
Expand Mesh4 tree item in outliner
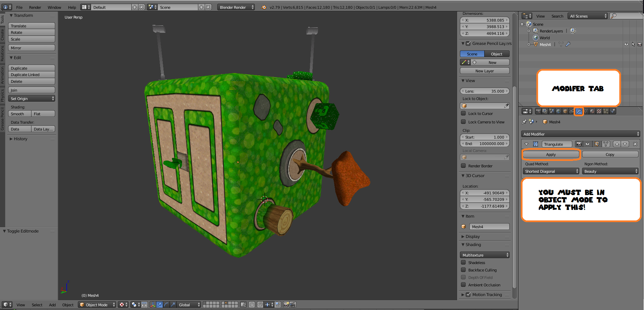click(529, 44)
